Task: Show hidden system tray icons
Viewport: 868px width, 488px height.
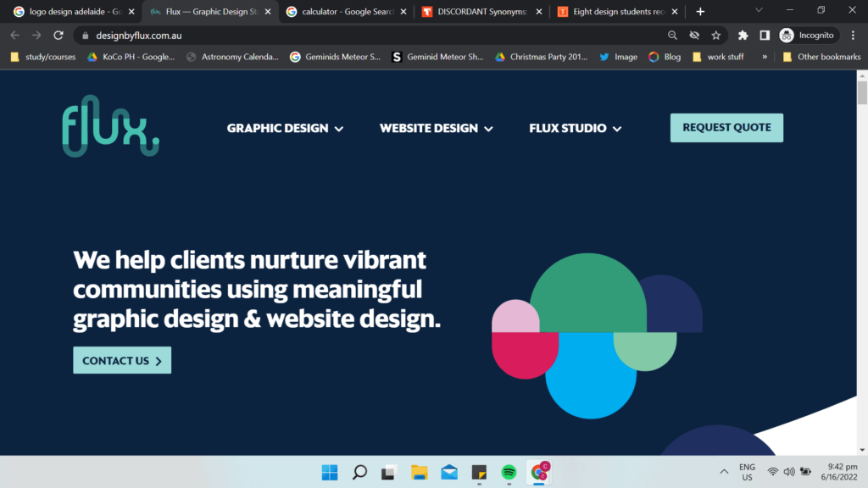Action: click(724, 472)
